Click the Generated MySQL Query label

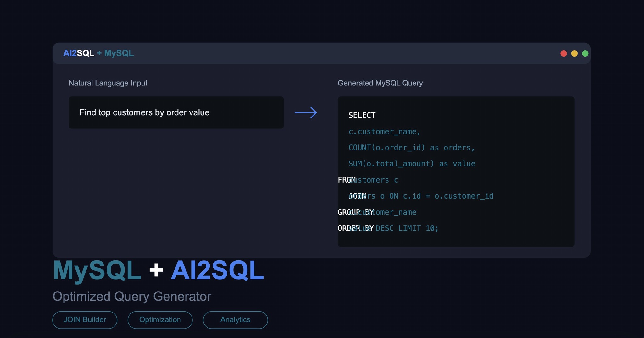point(380,83)
